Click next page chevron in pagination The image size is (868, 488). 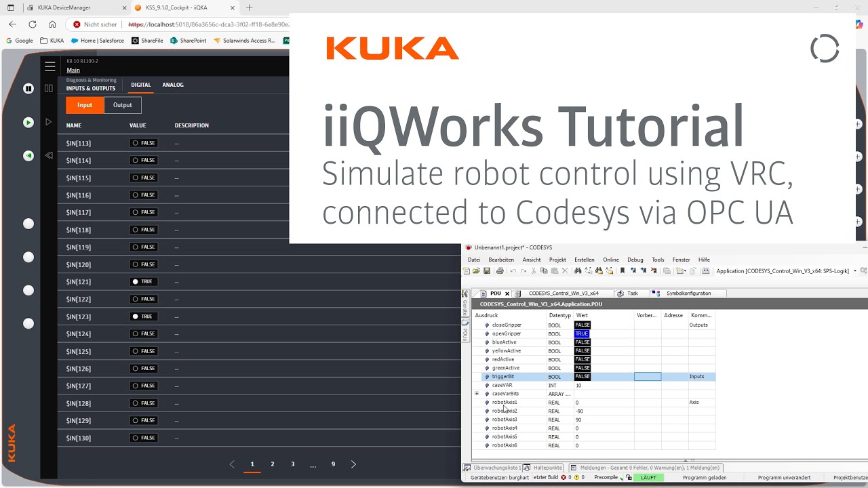pos(353,464)
